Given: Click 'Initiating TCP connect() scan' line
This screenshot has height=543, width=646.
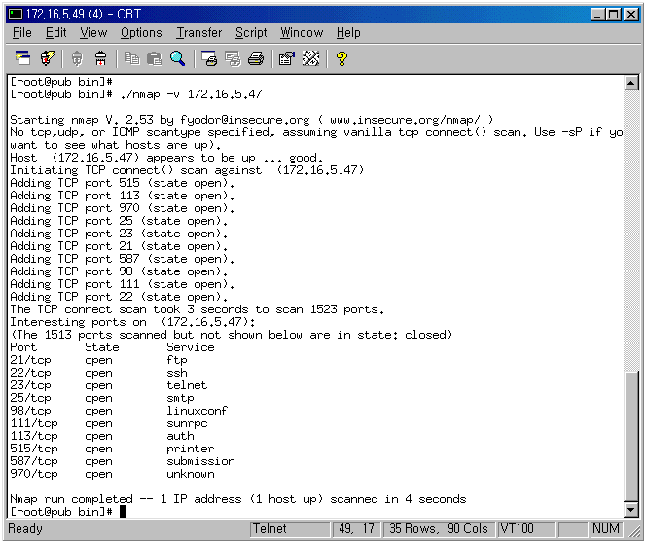Looking at the screenshot, I should click(187, 170).
